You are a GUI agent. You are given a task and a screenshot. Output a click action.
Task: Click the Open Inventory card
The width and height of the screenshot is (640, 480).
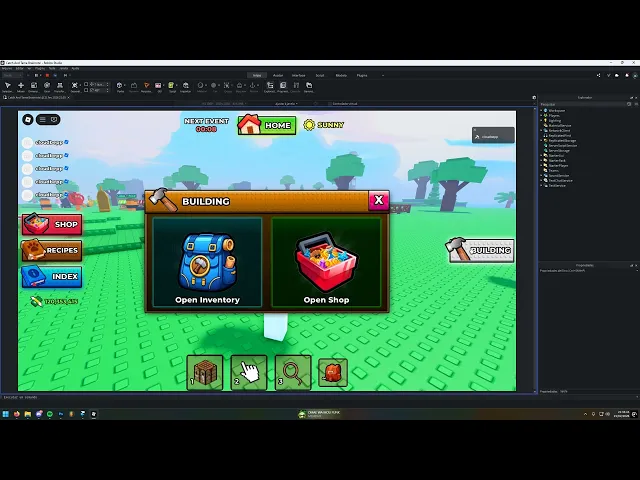207,262
